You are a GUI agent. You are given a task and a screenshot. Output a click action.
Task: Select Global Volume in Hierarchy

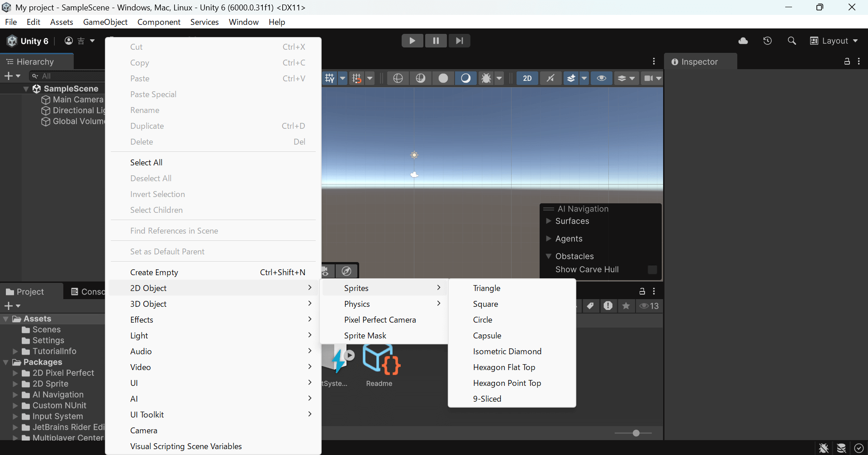click(x=72, y=121)
